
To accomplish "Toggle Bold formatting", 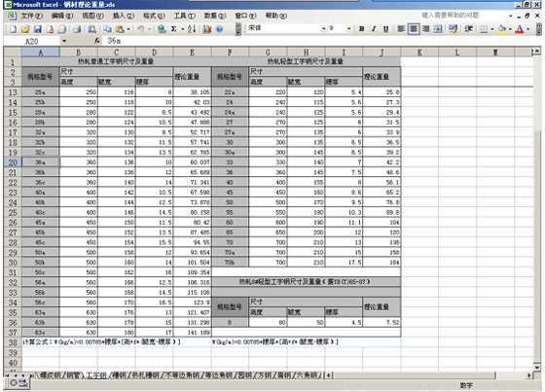I will (x=361, y=29).
